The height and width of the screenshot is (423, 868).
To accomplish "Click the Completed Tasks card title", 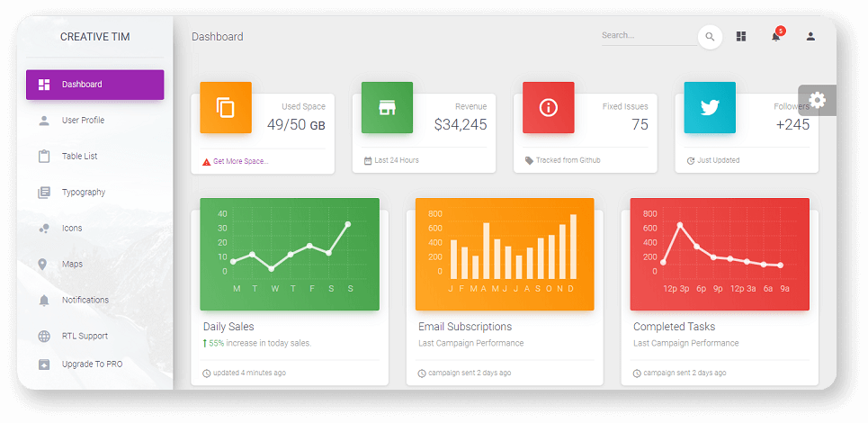I will [x=675, y=327].
